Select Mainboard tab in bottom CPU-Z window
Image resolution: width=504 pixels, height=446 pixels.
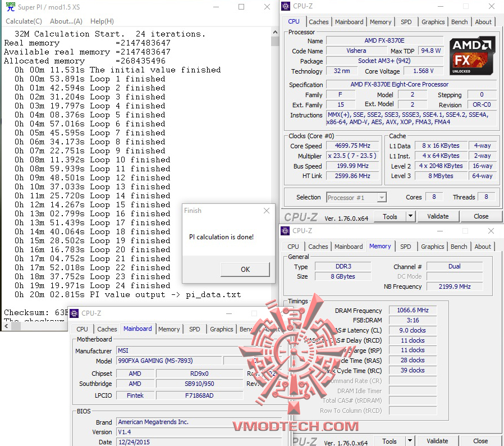click(x=138, y=329)
